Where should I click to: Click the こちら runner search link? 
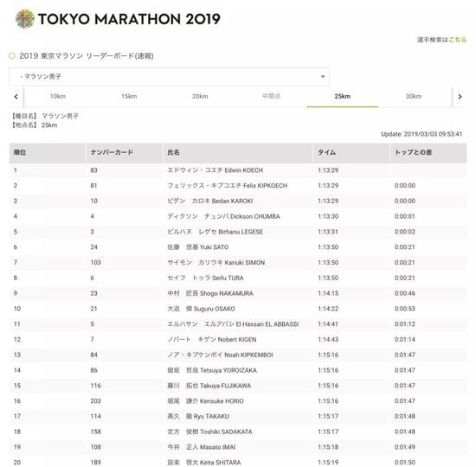pos(457,40)
